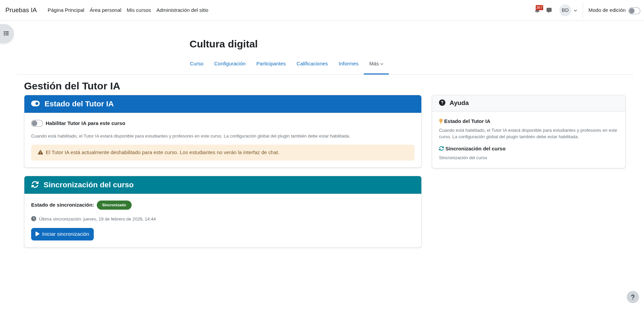The height and width of the screenshot is (314, 644).
Task: Click the floating help question mark button
Action: click(x=632, y=297)
